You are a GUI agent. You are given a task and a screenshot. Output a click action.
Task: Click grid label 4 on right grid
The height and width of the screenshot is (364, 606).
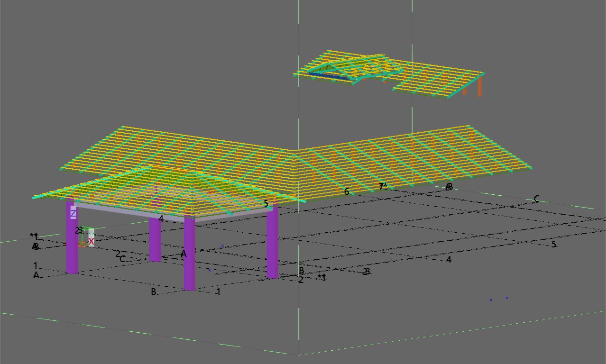pos(449,260)
